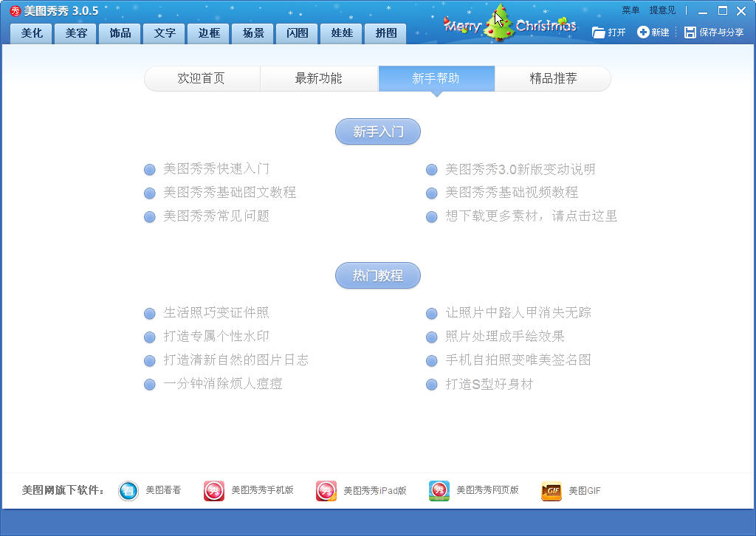
Task: Open tutorial 打造专属个性水印
Action: pyautogui.click(x=216, y=336)
